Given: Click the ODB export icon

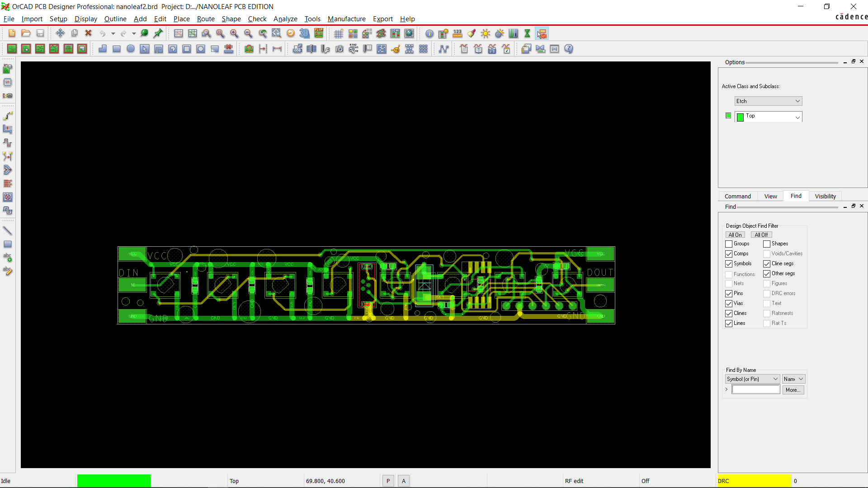Looking at the screenshot, I should (x=297, y=49).
